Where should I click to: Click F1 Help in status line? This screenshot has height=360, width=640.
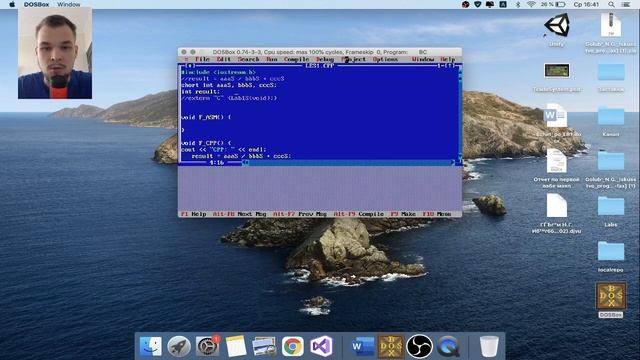193,214
